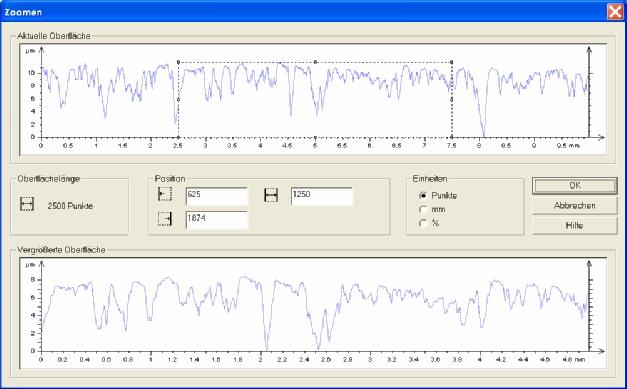The height and width of the screenshot is (389, 627).
Task: Focus the width field showing 1250
Action: 322,196
